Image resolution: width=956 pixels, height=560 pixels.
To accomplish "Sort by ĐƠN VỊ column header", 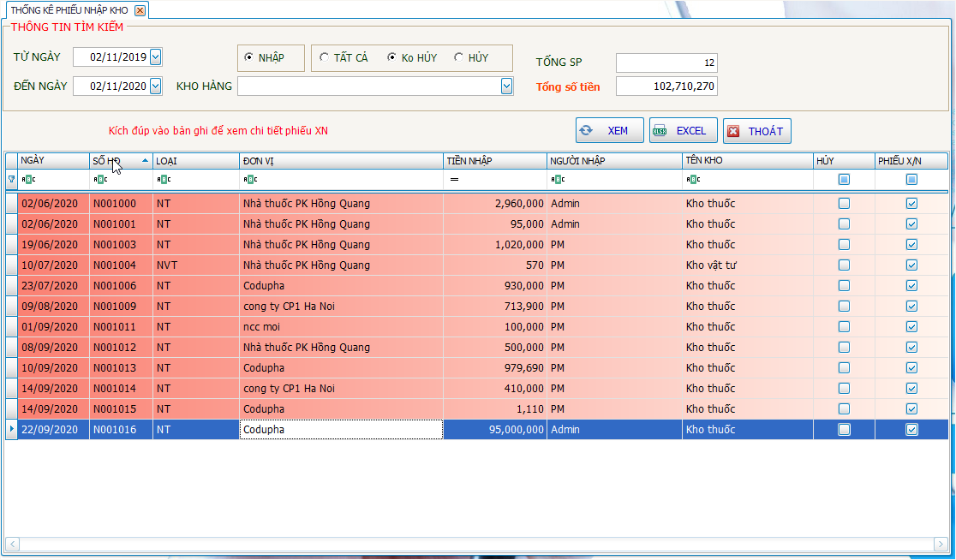I will pos(341,161).
